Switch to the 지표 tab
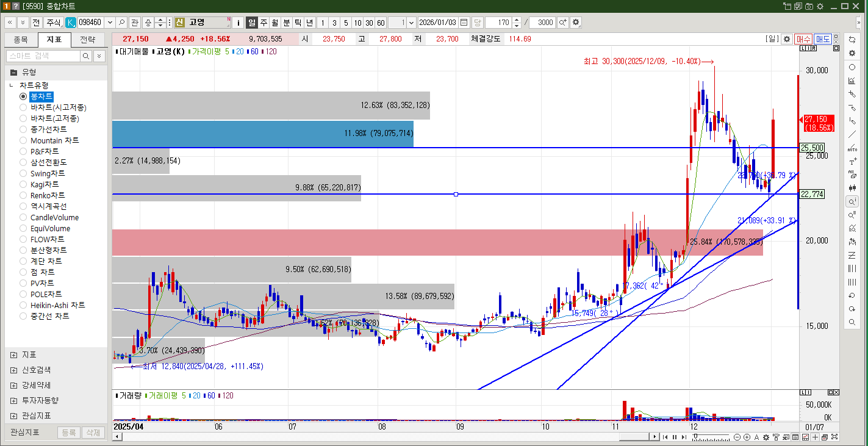The width and height of the screenshot is (868, 446). (54, 40)
